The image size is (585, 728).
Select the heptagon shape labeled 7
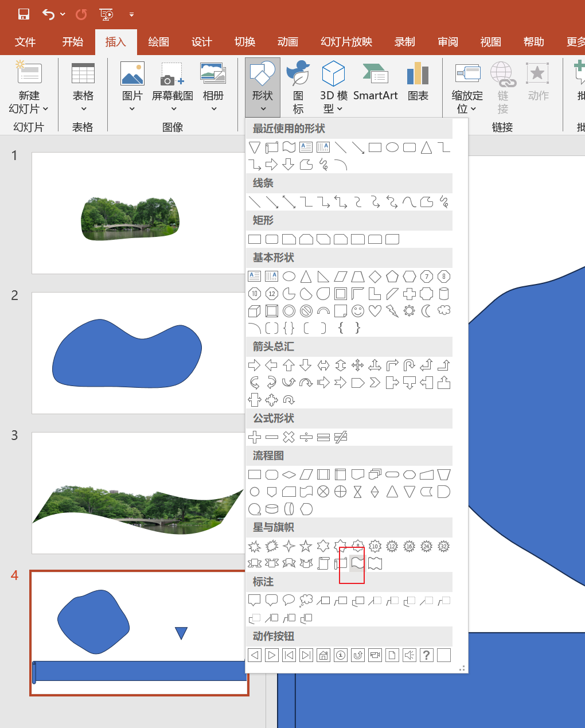[x=427, y=277]
